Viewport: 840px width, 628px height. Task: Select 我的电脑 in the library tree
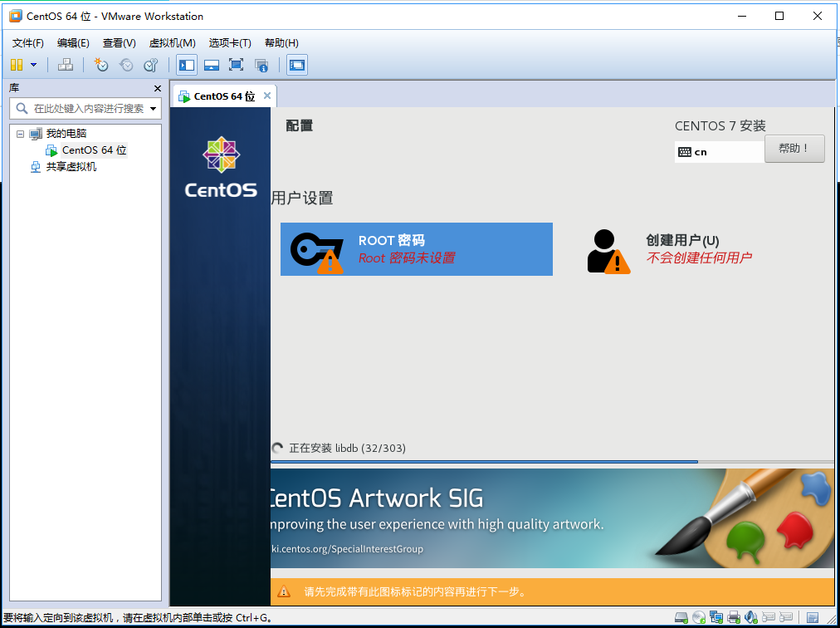[66, 134]
